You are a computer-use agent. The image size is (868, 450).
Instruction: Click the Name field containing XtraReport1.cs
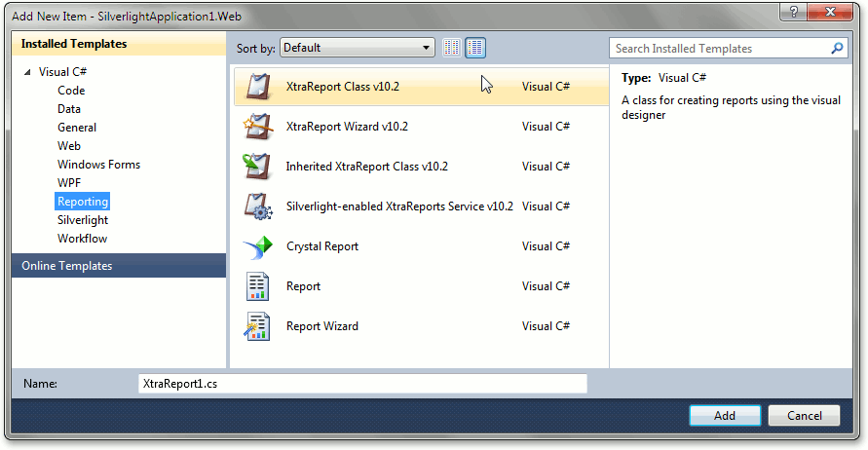point(362,384)
